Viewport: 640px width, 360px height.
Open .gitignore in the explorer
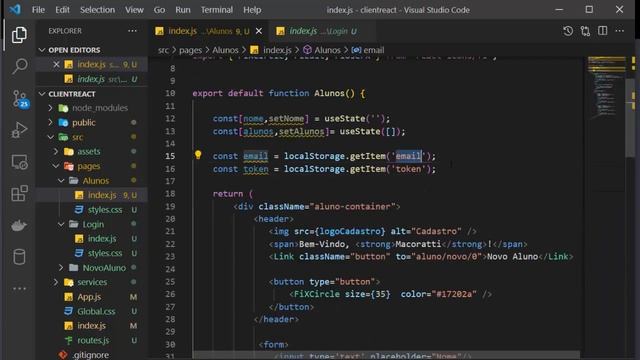click(92, 355)
